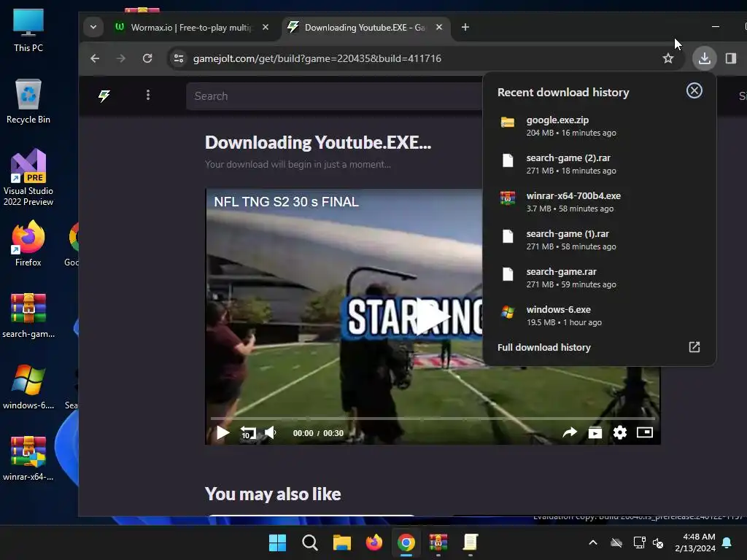
Task: Open the notifications bell
Action: [727, 542]
